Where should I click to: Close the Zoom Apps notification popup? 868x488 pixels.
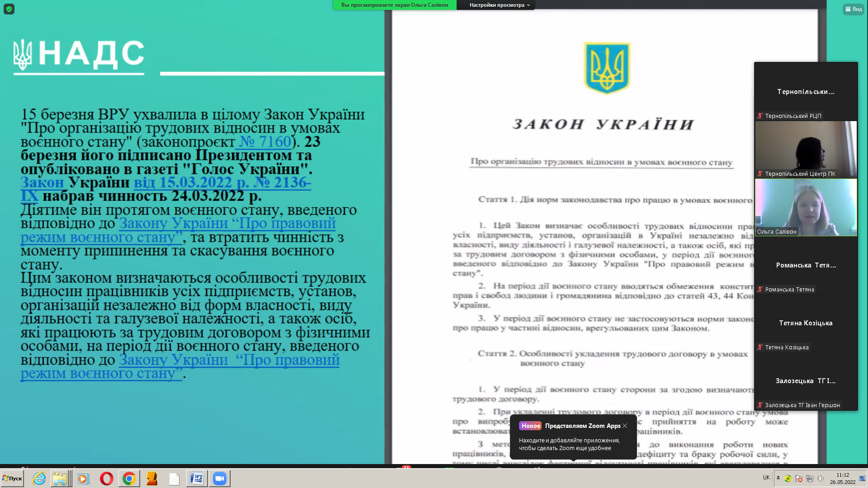625,426
